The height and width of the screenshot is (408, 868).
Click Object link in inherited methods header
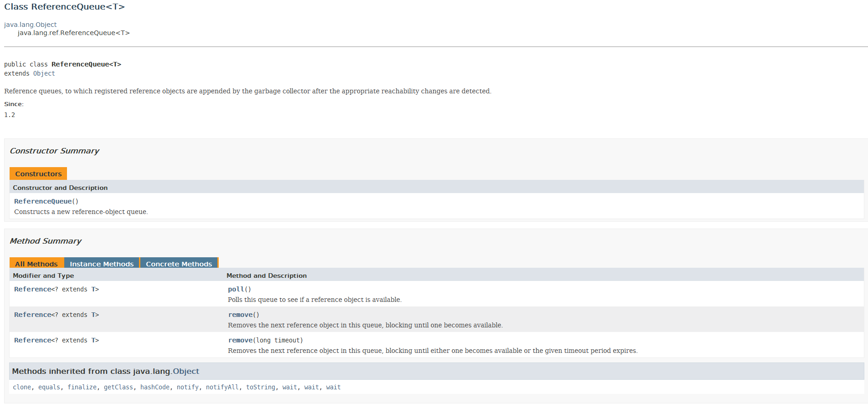186,371
